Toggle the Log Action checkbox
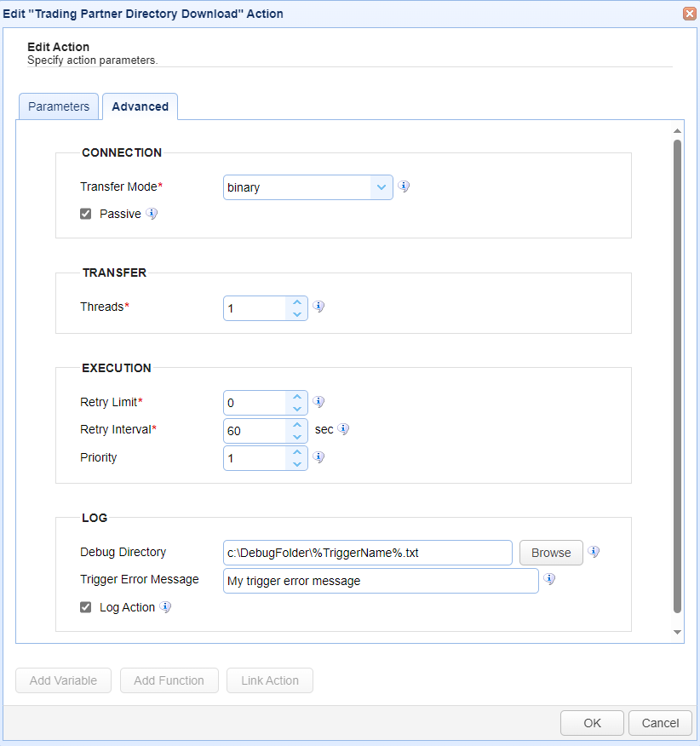700x746 pixels. click(x=86, y=607)
